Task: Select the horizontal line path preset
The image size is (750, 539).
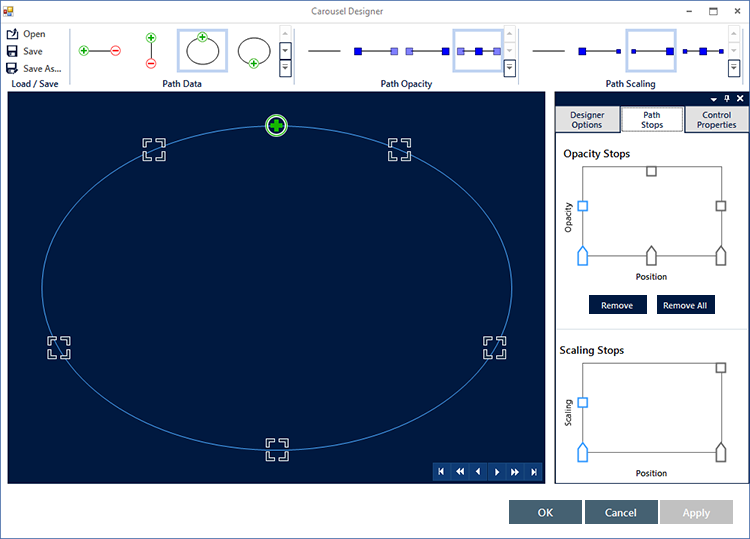Action: tap(99, 50)
